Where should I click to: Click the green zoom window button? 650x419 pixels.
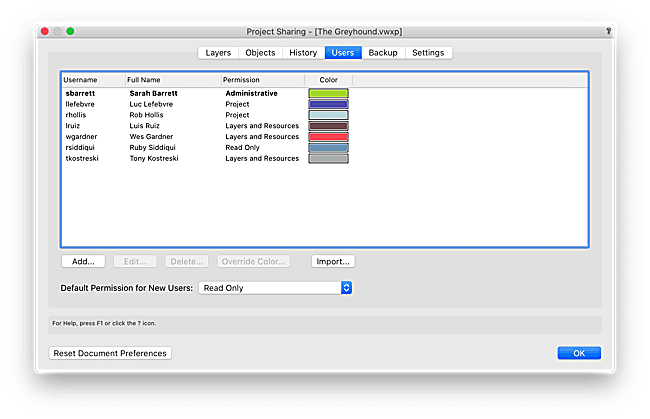point(70,31)
